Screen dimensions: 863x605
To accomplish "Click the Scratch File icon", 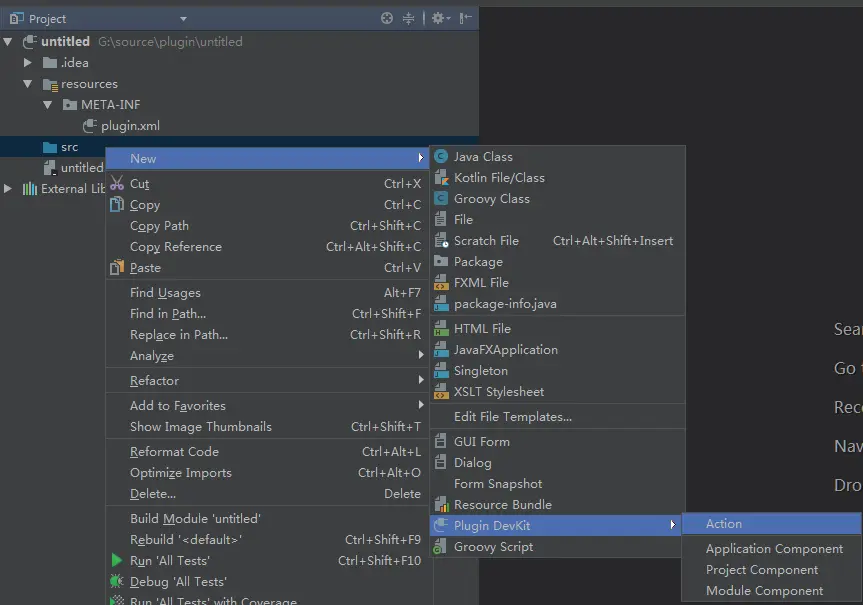I will click(x=441, y=241).
